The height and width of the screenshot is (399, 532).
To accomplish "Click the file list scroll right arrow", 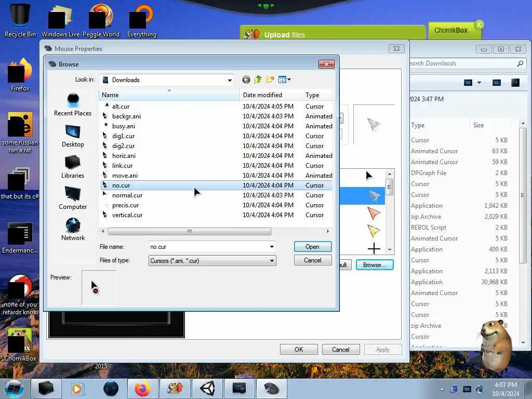I will click(x=328, y=231).
